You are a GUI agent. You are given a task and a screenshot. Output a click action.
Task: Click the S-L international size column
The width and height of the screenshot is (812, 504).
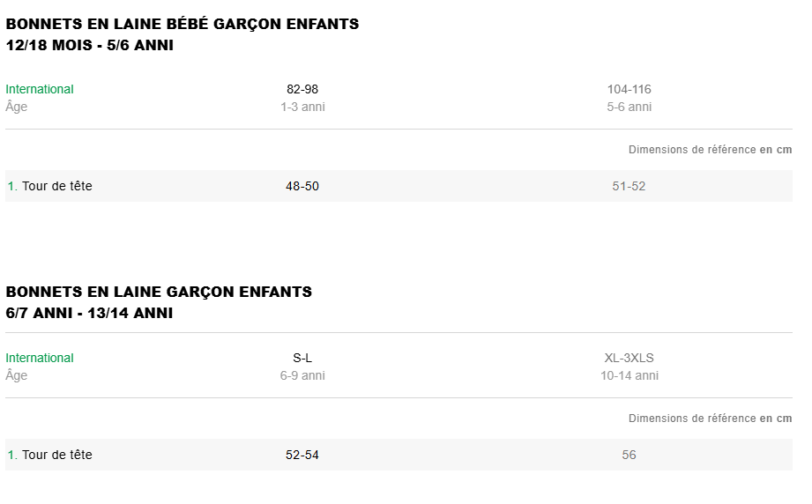pyautogui.click(x=302, y=358)
